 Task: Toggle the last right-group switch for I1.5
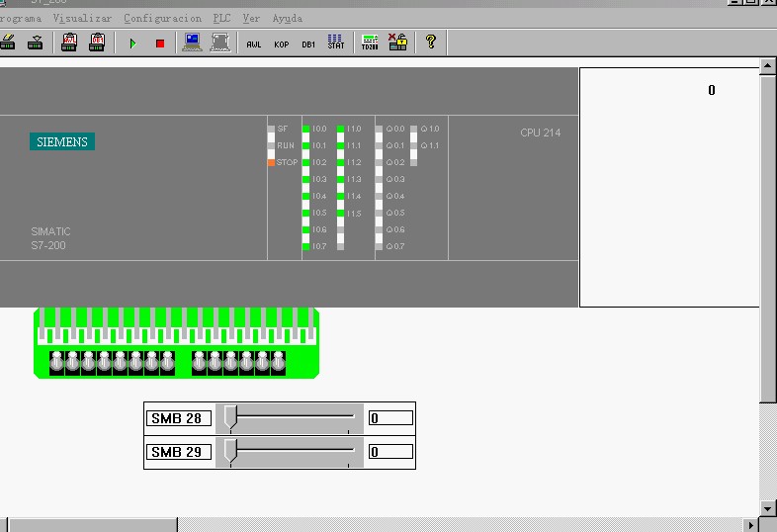point(278,362)
